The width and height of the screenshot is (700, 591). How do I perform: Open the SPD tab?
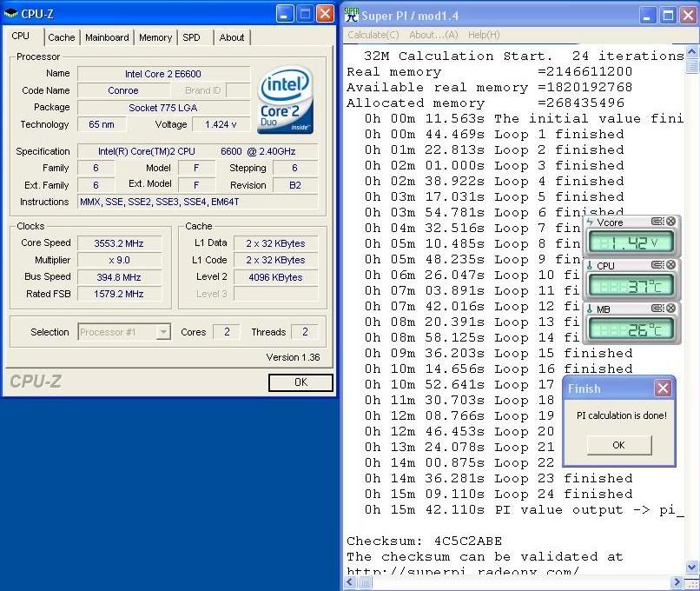pyautogui.click(x=192, y=37)
